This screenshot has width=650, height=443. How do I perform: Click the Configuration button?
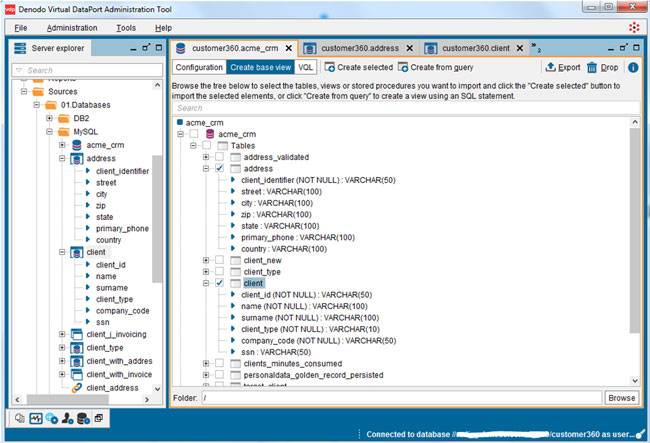coord(199,67)
